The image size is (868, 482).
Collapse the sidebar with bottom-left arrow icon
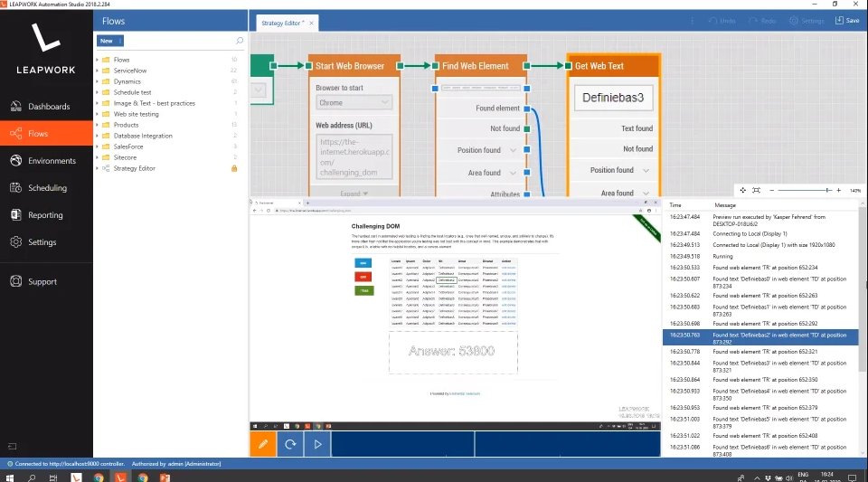coord(12,446)
